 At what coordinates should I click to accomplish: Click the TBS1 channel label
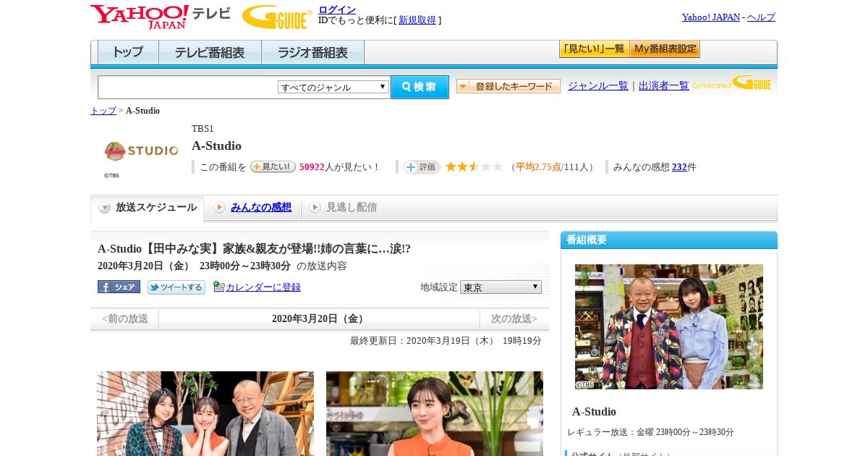coord(203,129)
